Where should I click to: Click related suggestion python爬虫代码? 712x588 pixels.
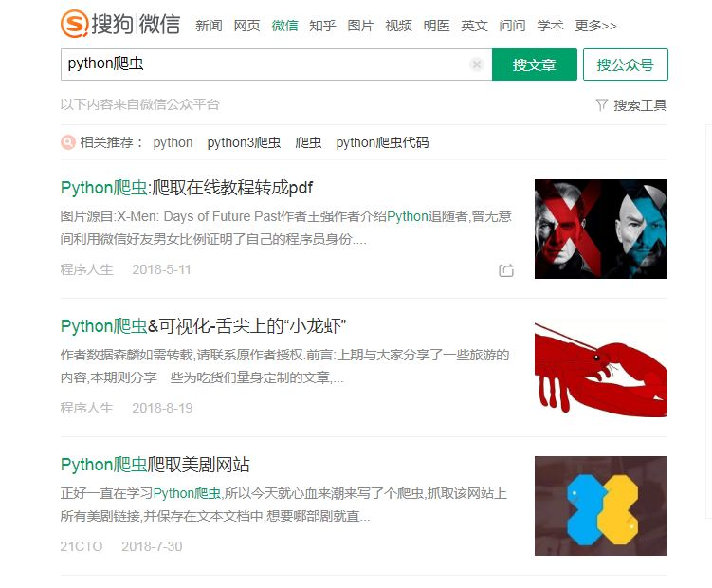[x=382, y=142]
